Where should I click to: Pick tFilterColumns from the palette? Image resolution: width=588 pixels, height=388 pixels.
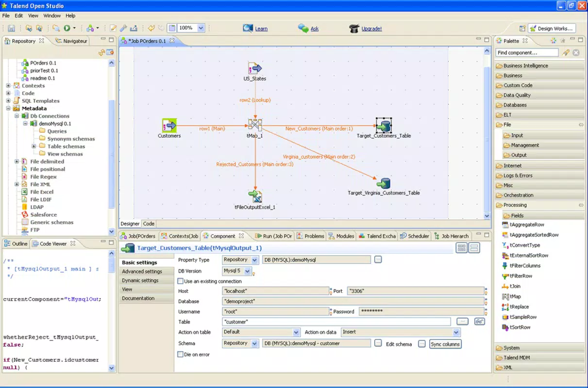[x=521, y=265]
